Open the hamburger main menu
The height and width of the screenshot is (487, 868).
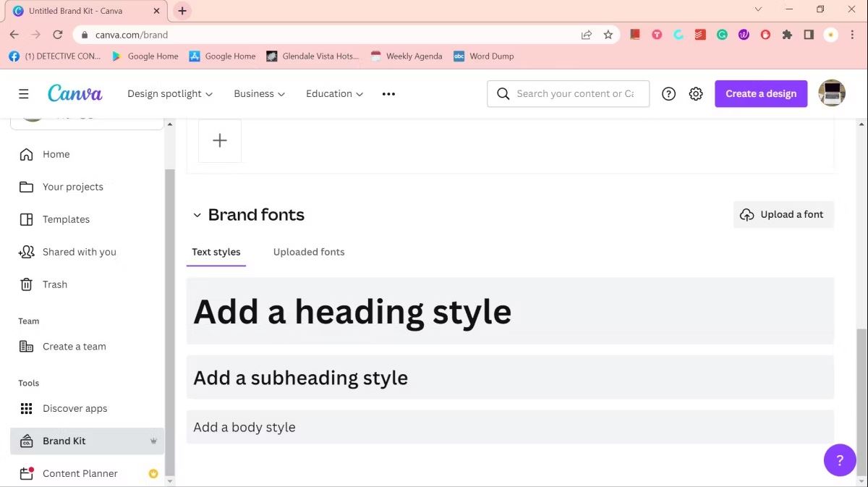24,94
